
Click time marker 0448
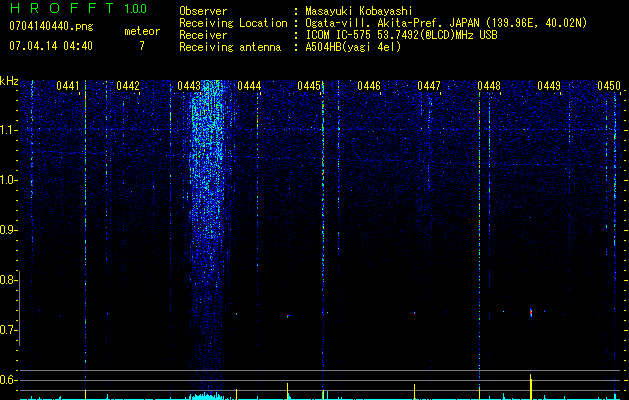point(489,86)
